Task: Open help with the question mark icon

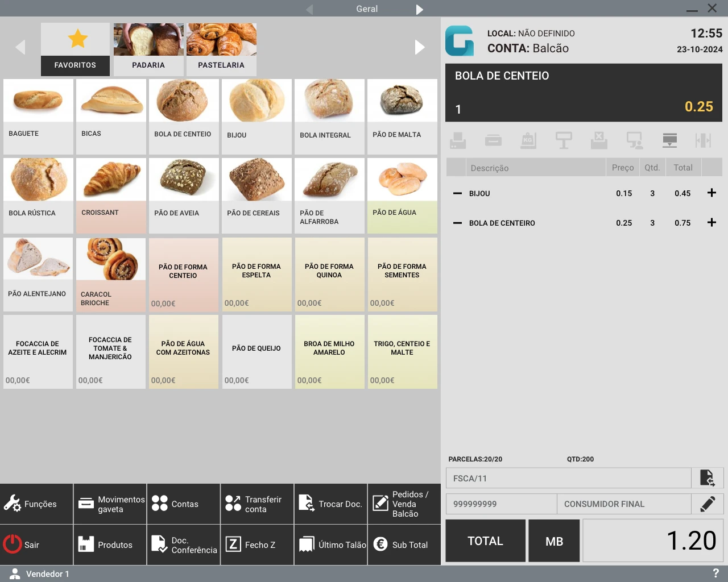Action: point(716,573)
